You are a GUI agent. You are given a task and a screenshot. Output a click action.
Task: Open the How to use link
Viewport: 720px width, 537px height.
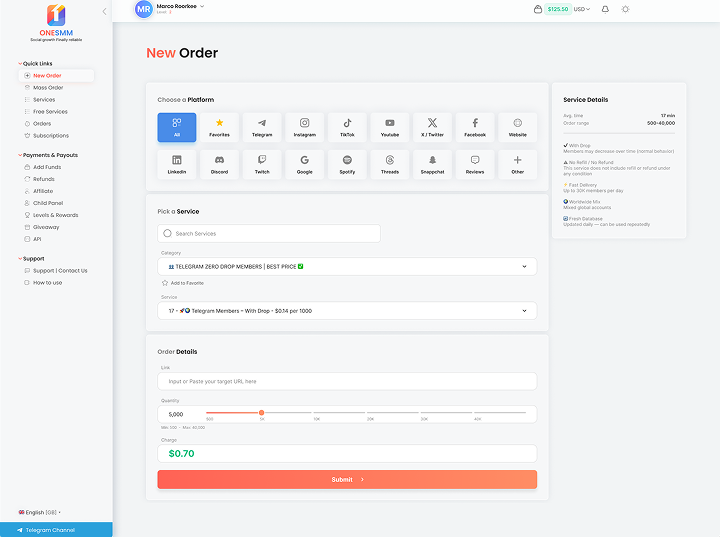coord(43,283)
